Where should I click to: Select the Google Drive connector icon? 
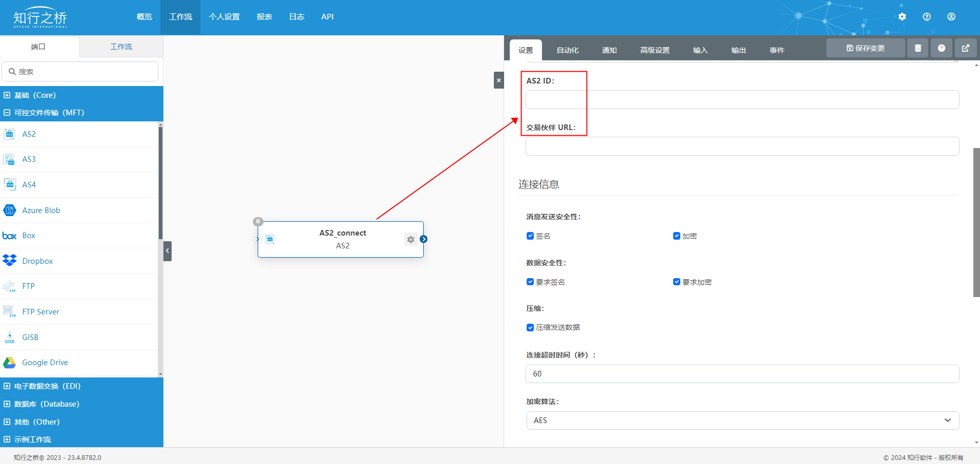coord(9,363)
